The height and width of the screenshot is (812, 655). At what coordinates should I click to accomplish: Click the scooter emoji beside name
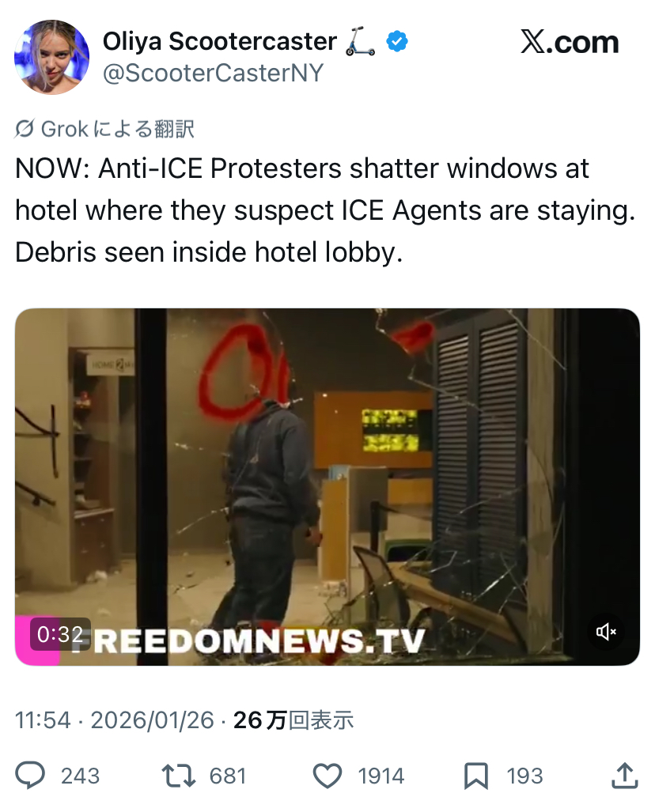(360, 41)
